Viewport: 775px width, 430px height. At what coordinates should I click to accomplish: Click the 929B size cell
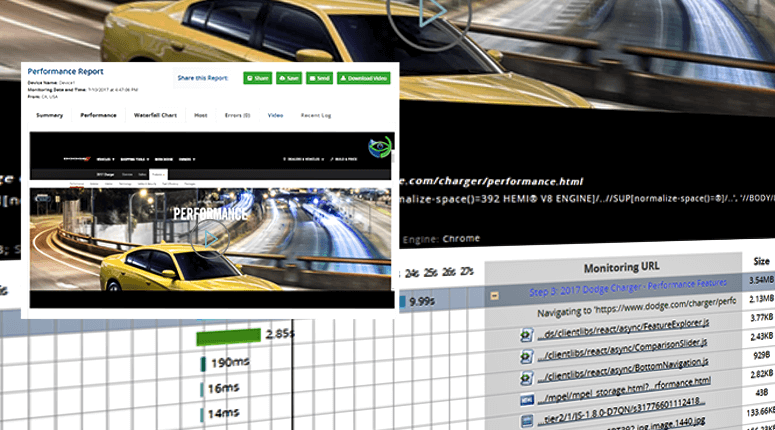click(x=762, y=355)
